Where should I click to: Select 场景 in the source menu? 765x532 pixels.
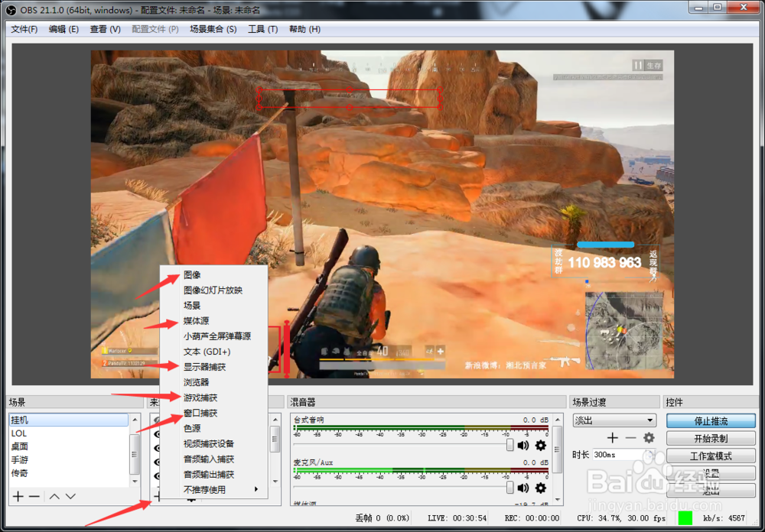point(213,306)
